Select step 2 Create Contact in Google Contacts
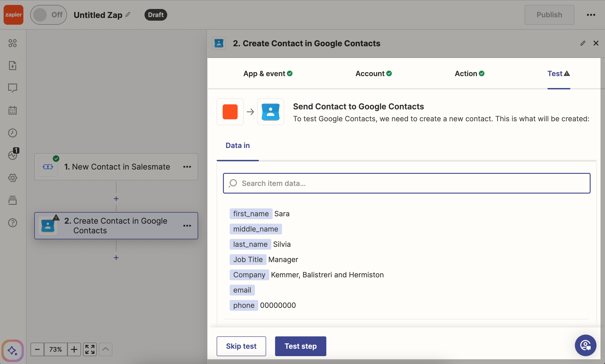Viewport: 605px width, 364px height. [x=116, y=226]
